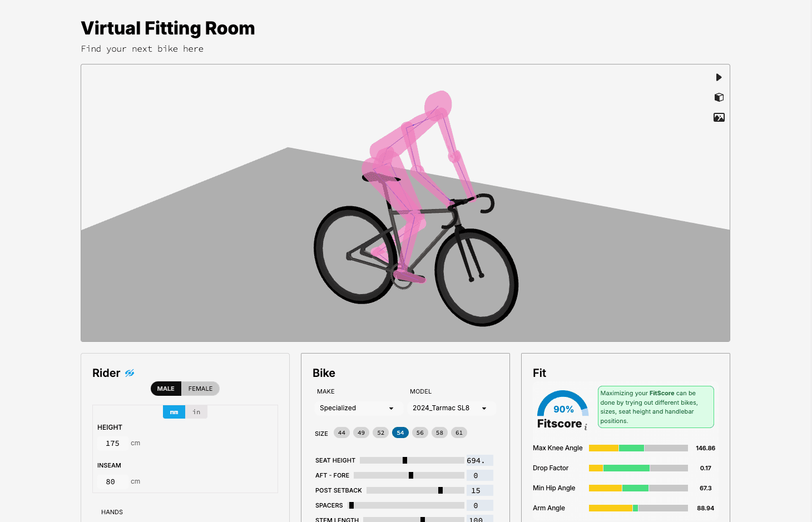Click the Seat Height slider handle
Image resolution: width=812 pixels, height=522 pixels.
coord(405,460)
